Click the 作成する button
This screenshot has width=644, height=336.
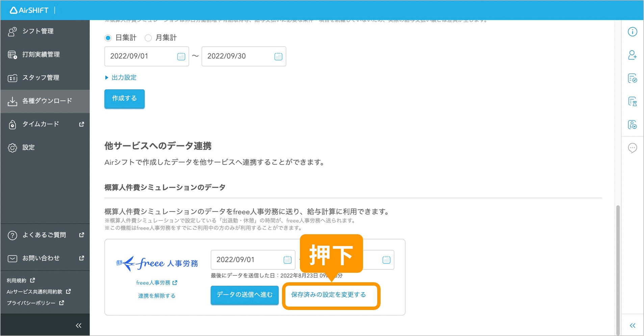124,99
